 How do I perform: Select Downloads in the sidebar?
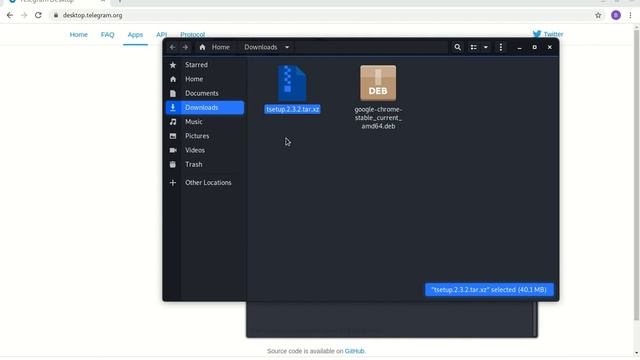[205, 108]
